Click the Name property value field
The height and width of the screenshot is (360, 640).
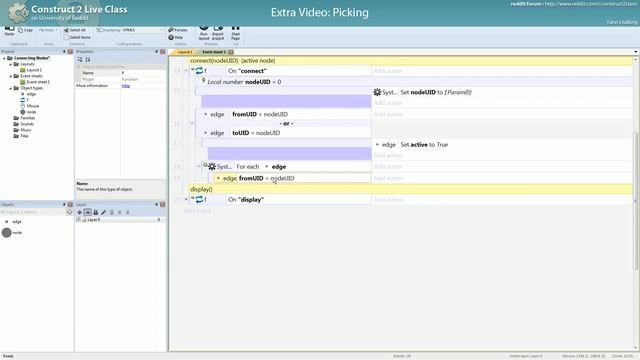point(143,73)
